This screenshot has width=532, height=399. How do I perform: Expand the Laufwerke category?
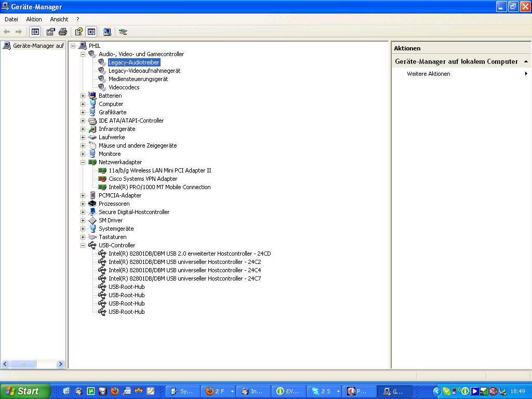(83, 137)
